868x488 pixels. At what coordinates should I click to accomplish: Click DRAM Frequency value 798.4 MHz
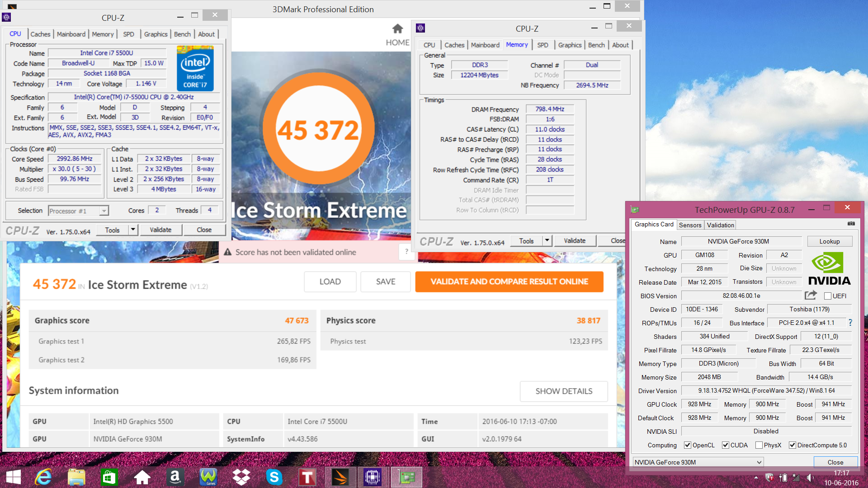pos(550,109)
